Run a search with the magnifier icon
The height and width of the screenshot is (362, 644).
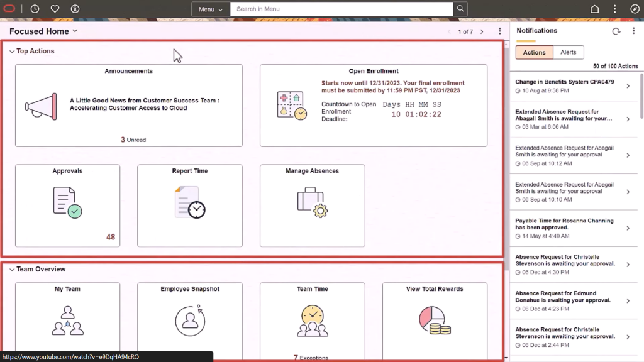(x=459, y=9)
